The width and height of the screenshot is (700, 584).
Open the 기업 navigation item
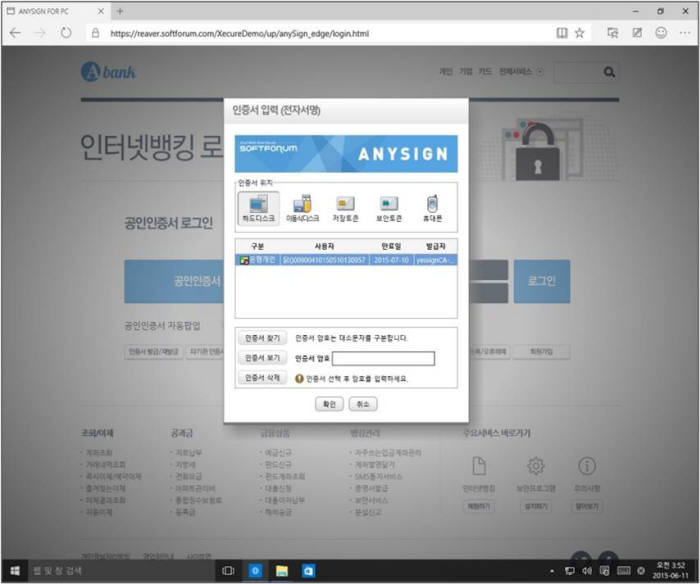(x=466, y=72)
